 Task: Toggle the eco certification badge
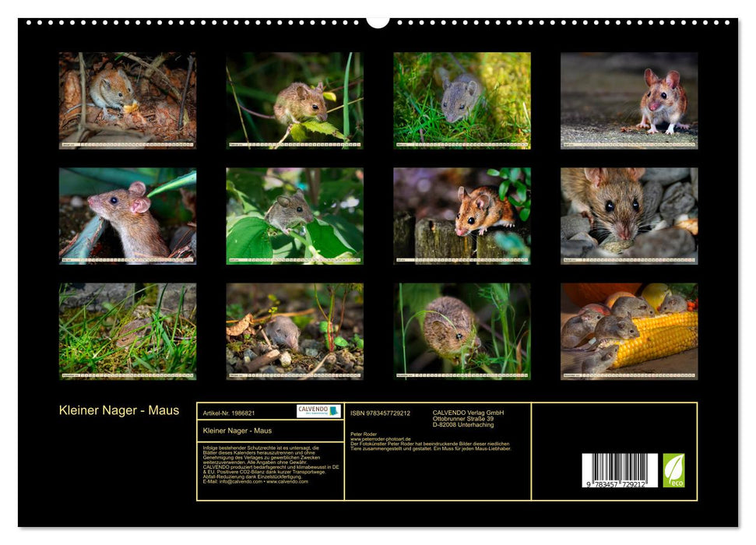[673, 469]
